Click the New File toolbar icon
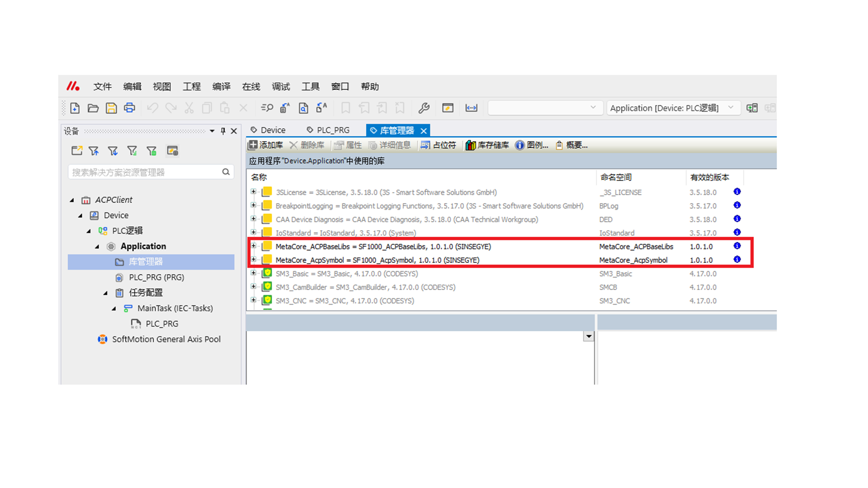The height and width of the screenshot is (488, 868). coord(75,108)
